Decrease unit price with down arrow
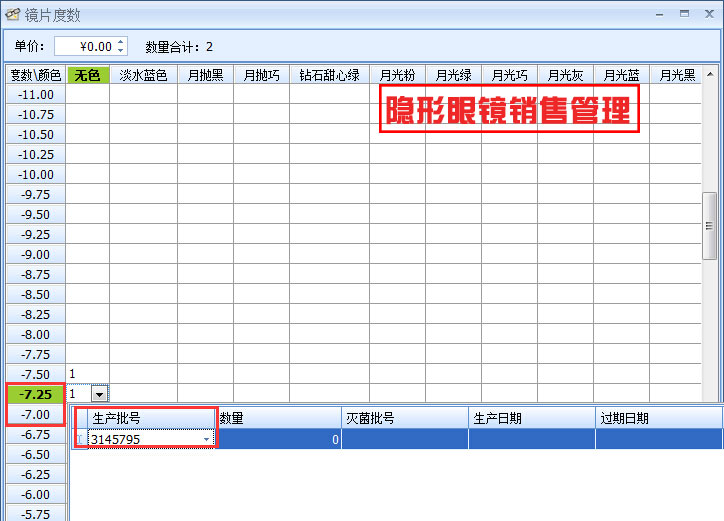Image resolution: width=724 pixels, height=521 pixels. coord(121,50)
